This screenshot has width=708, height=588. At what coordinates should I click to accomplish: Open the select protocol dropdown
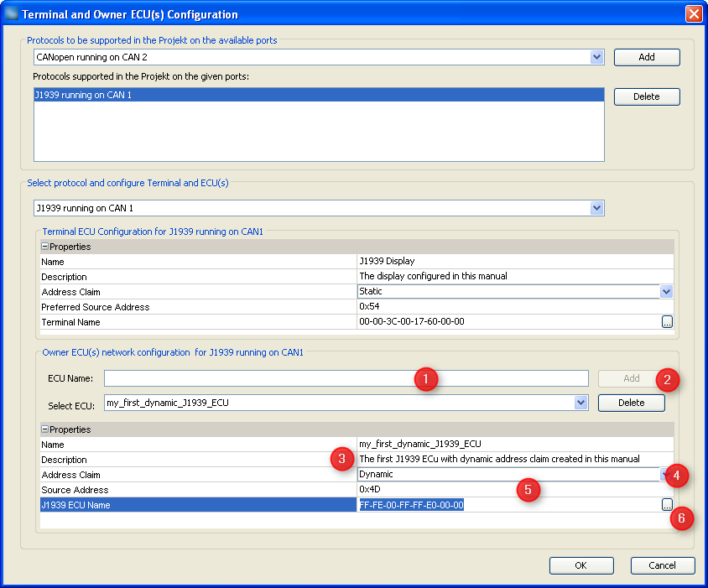[597, 208]
